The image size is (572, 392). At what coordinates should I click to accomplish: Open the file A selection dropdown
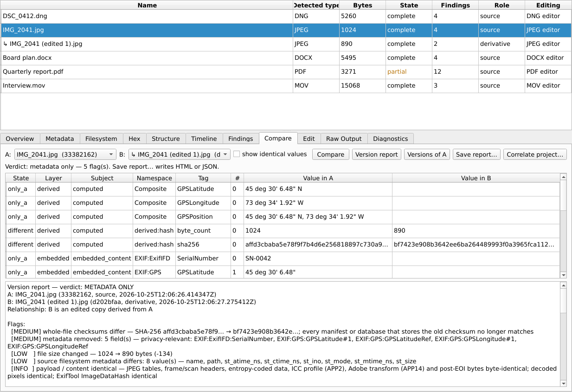tap(65, 154)
